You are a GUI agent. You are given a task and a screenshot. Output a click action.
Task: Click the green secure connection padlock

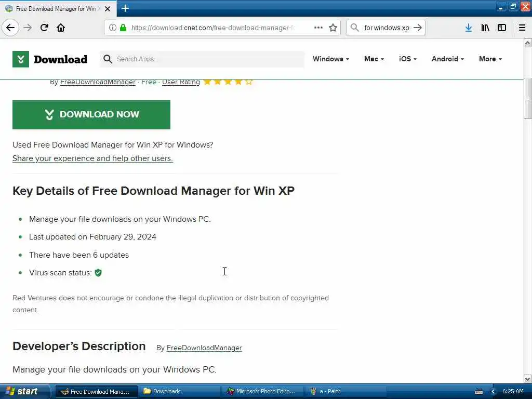[x=123, y=28]
